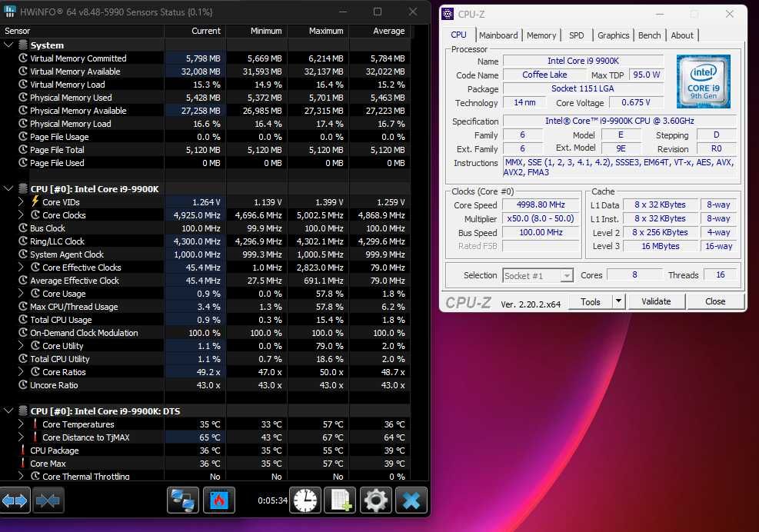Expand the Core VIDs row
The width and height of the screenshot is (759, 532).
click(21, 201)
